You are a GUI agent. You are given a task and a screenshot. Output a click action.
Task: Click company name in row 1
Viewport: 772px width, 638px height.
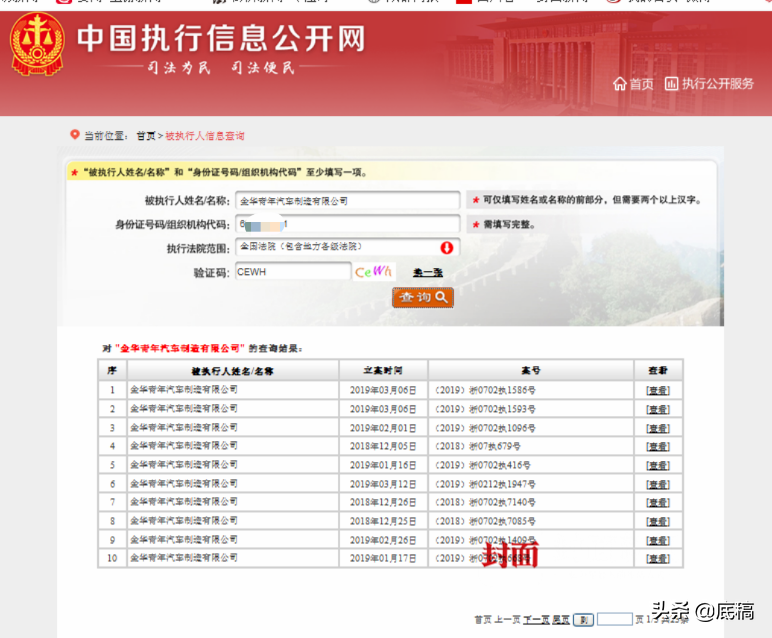pyautogui.click(x=184, y=390)
